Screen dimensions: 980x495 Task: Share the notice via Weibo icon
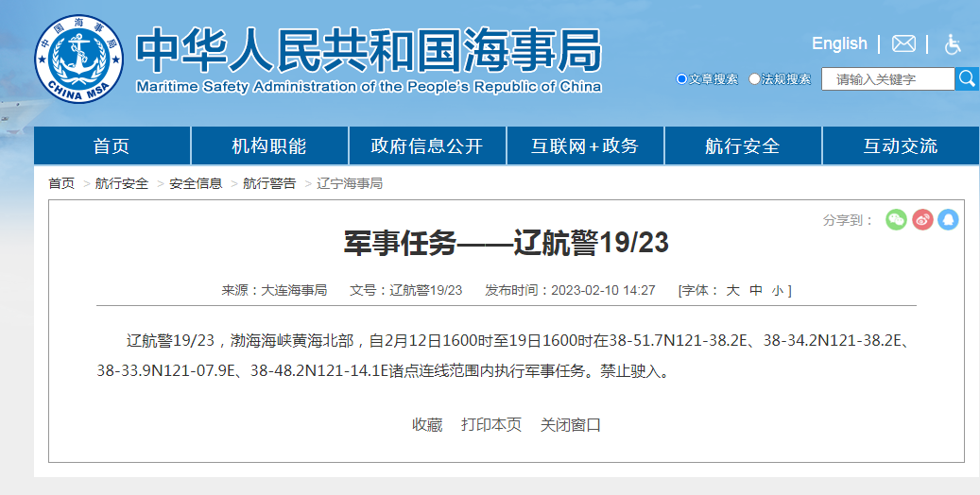(x=922, y=220)
